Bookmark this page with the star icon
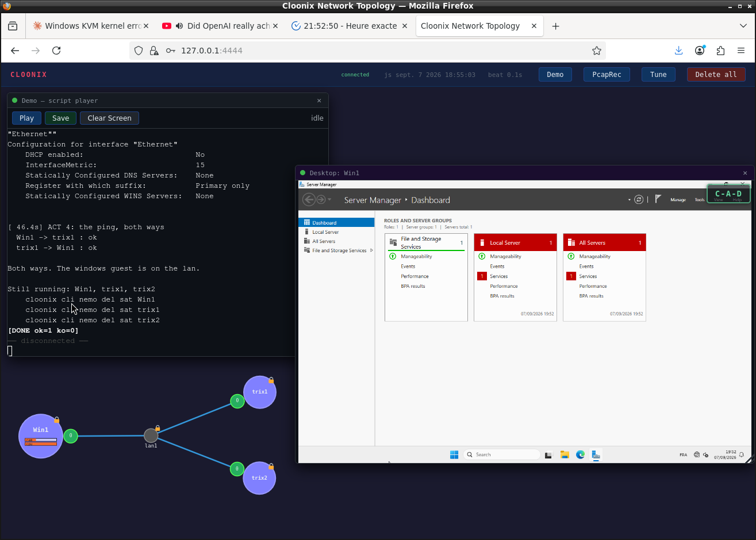756x540 pixels. 597,51
